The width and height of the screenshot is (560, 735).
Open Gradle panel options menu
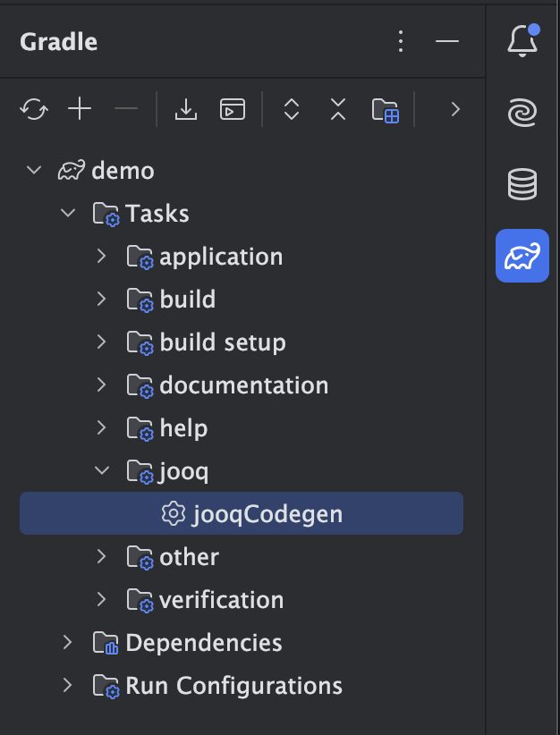(401, 41)
